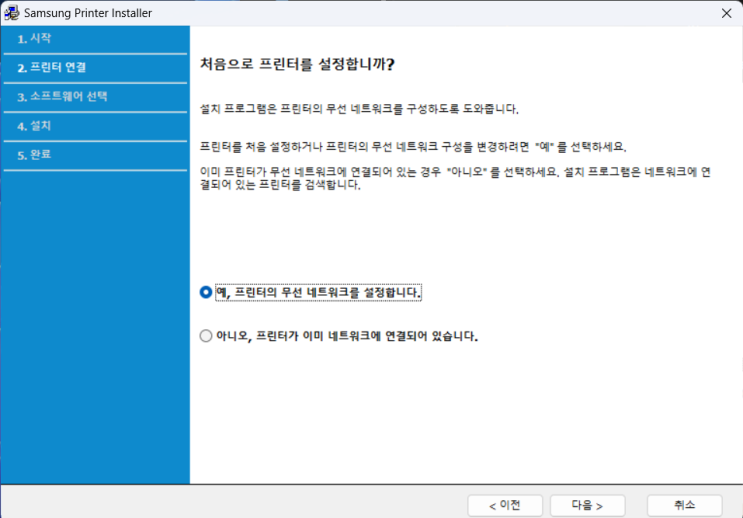This screenshot has width=743, height=518.
Task: Click the heading '처음으로 프린터를 설정합니까?'
Action: pyautogui.click(x=297, y=64)
